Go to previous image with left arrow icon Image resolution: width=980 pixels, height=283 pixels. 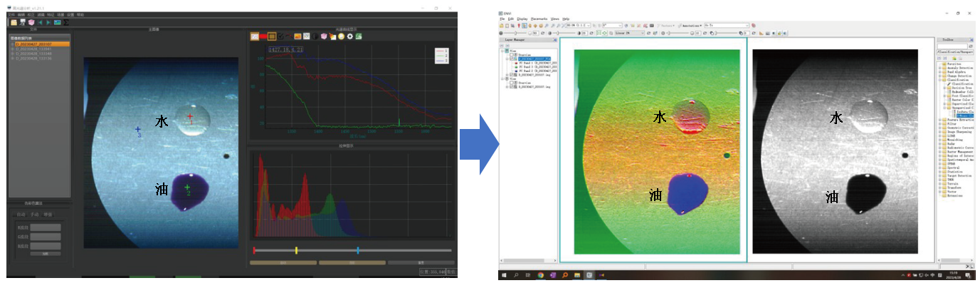(40, 22)
